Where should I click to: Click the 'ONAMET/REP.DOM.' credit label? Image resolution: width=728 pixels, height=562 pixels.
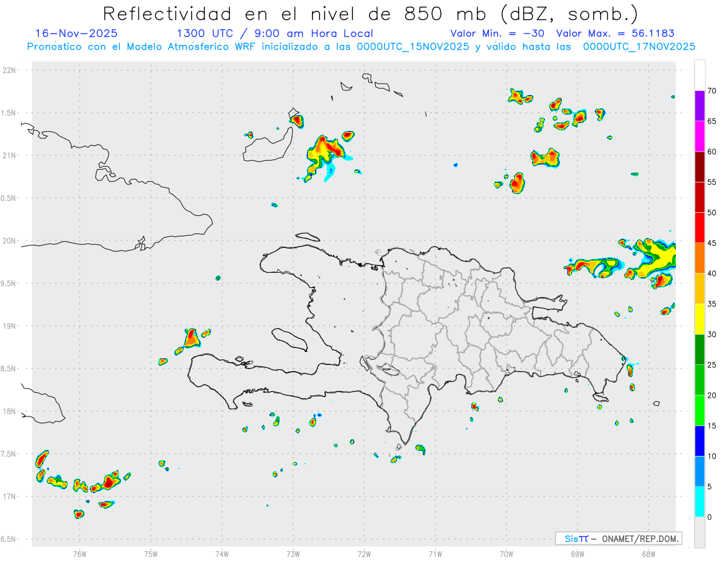[x=640, y=538]
